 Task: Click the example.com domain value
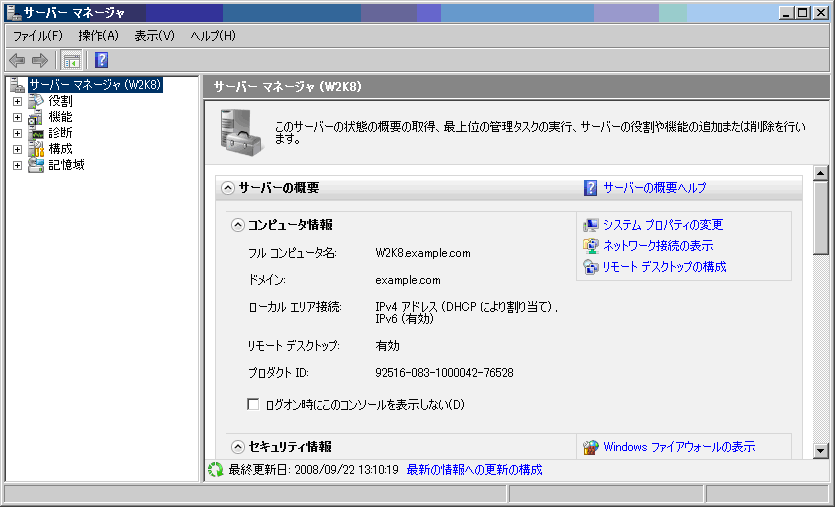pyautogui.click(x=408, y=280)
